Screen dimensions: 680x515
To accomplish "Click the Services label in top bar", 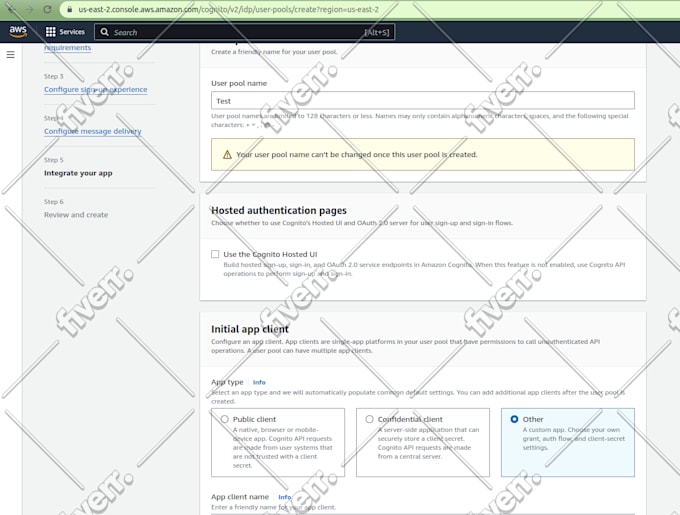I will click(x=72, y=32).
